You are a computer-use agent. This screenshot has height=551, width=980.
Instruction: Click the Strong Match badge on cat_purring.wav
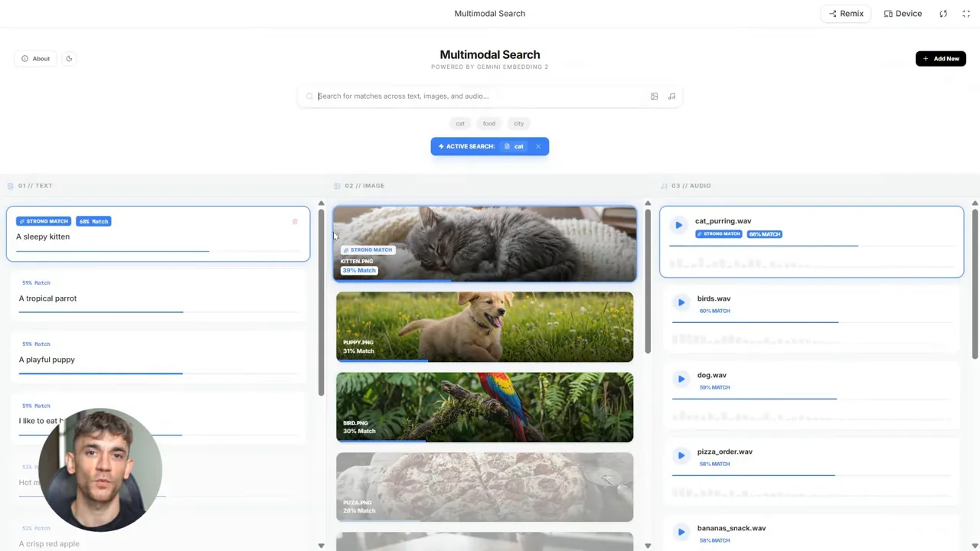click(718, 234)
